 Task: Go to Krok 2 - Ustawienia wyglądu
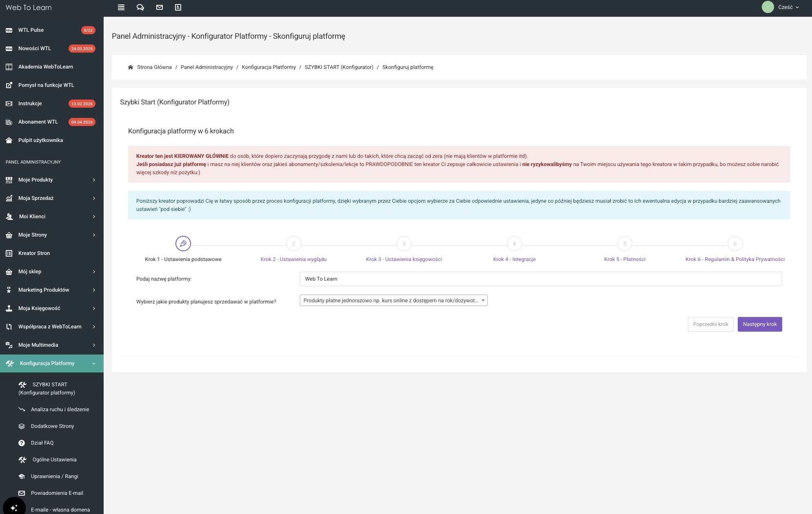pos(293,259)
